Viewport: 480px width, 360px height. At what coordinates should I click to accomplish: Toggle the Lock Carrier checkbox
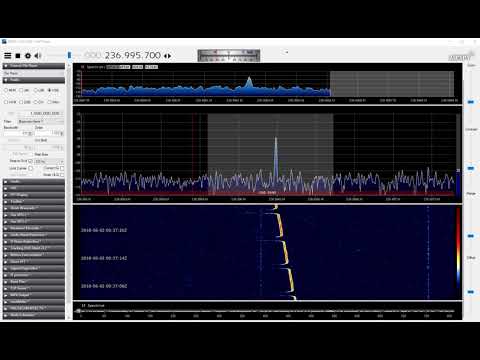pos(30,168)
